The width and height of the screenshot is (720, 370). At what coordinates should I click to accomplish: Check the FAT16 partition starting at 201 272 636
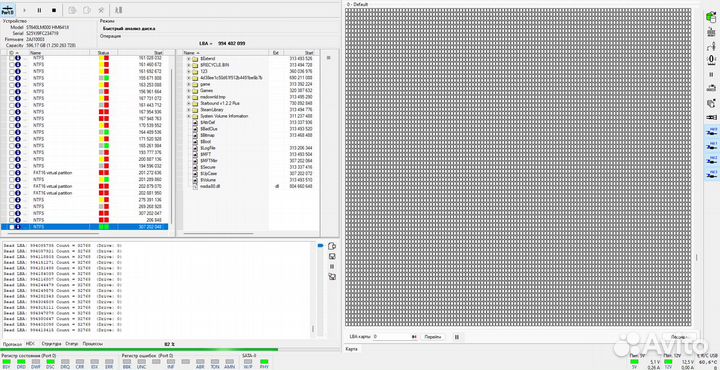point(11,173)
